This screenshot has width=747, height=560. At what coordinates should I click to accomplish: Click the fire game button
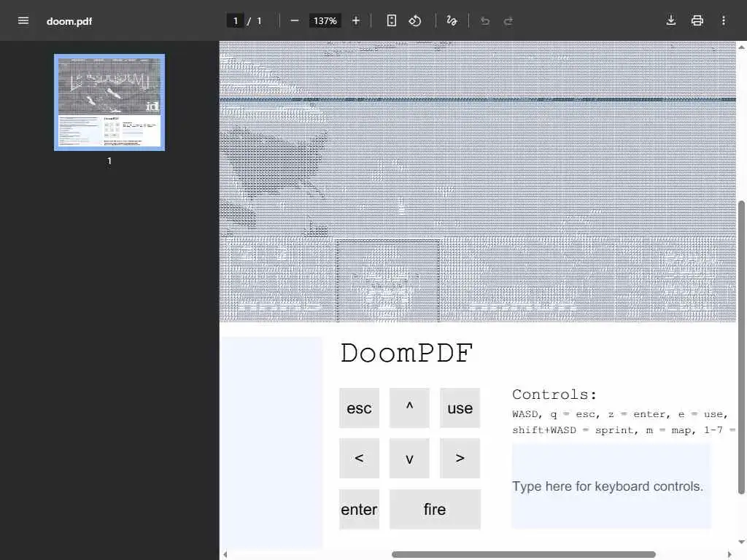click(435, 509)
